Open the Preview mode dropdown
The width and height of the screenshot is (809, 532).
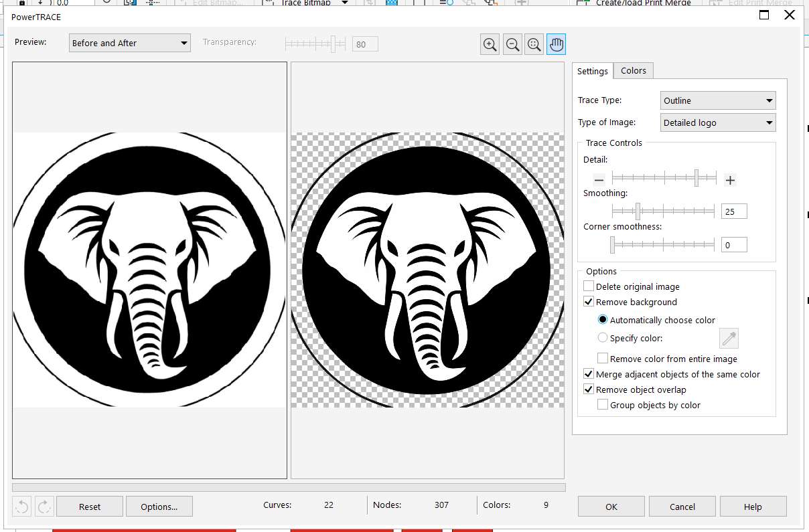click(x=130, y=43)
